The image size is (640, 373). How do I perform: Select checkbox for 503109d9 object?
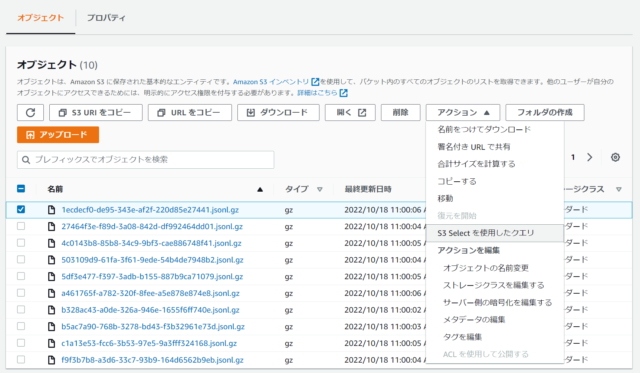21,260
